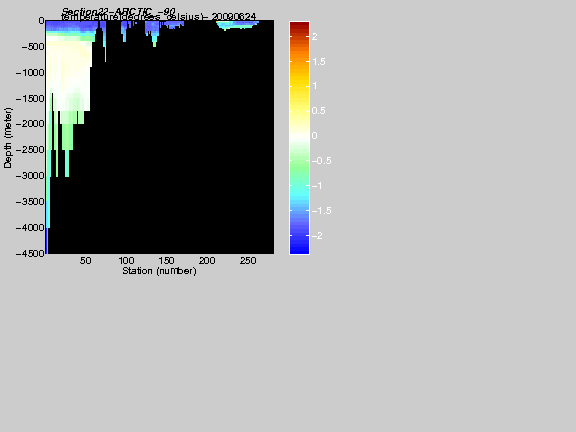Pick the green band near -0.5 on the colorbar

[x=299, y=161]
